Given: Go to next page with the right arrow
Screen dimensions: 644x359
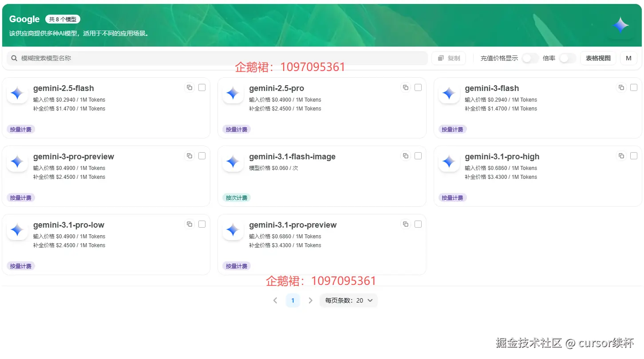Looking at the screenshot, I should [310, 300].
